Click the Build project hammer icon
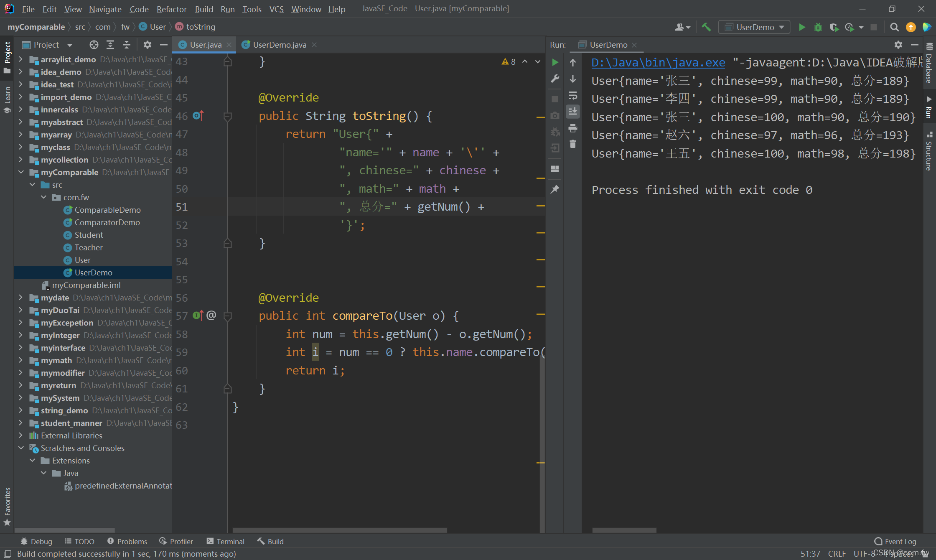This screenshot has height=560, width=936. (x=706, y=27)
